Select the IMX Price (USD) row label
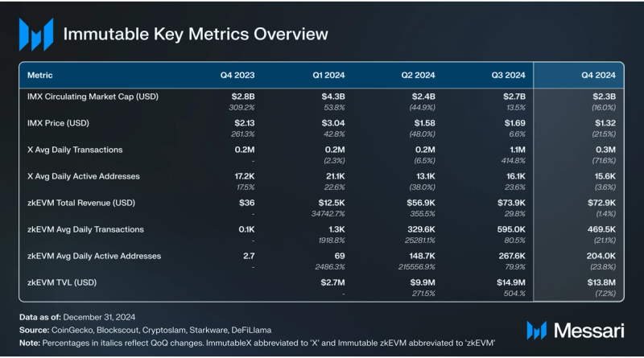 59,123
